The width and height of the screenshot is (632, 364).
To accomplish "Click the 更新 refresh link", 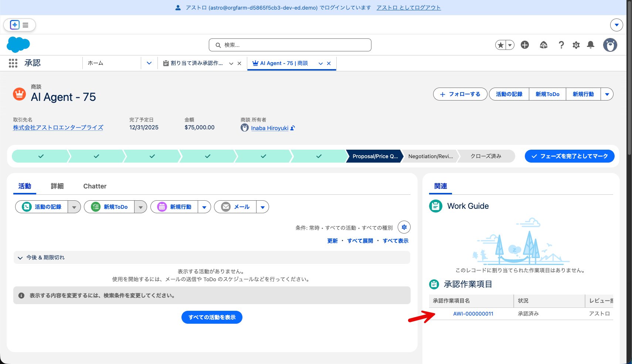I will (x=333, y=241).
